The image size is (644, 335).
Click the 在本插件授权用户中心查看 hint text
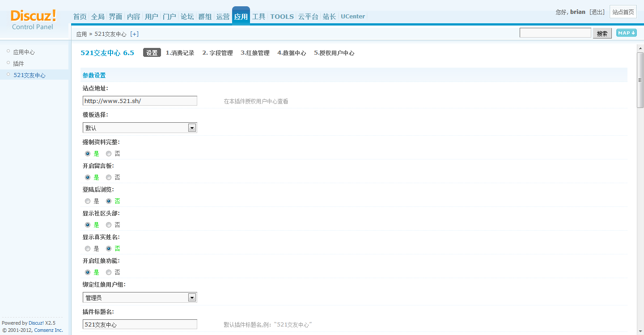tap(256, 101)
